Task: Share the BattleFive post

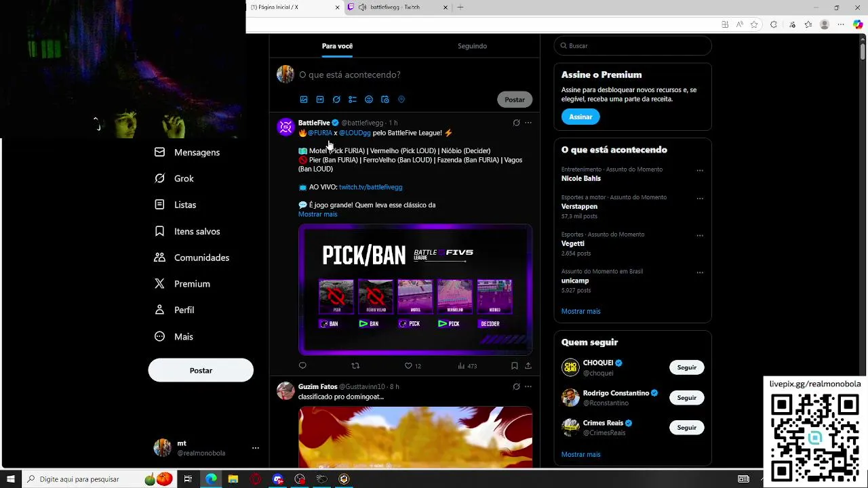Action: click(528, 366)
